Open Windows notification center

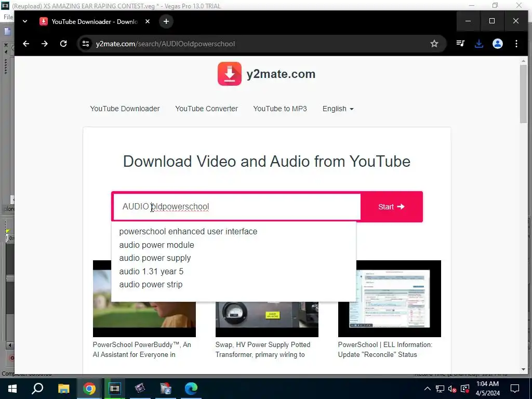click(515, 389)
